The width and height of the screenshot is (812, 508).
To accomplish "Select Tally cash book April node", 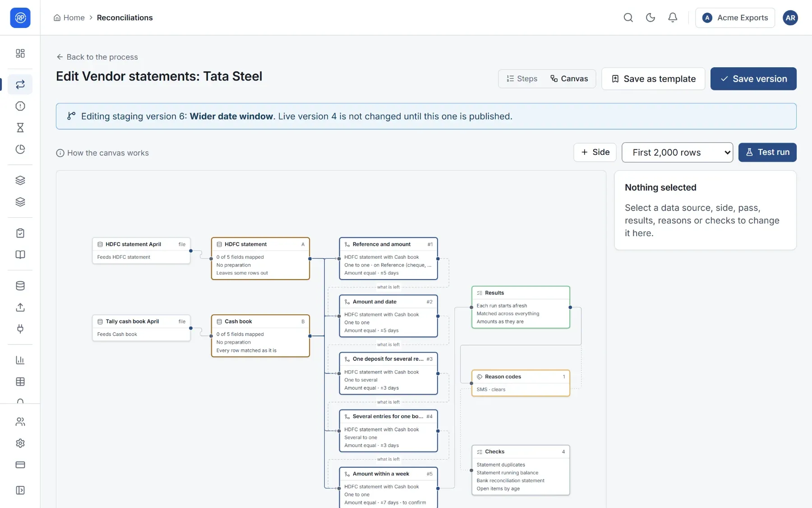I will (141, 328).
